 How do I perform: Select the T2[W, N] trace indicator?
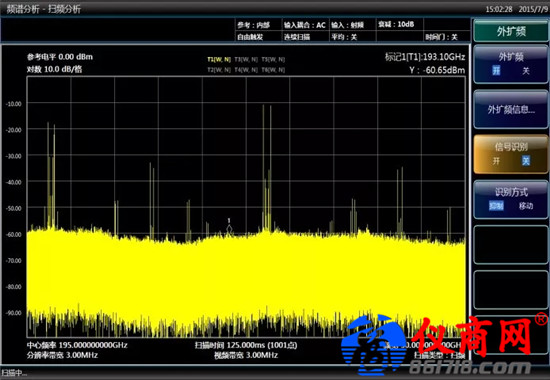(219, 70)
